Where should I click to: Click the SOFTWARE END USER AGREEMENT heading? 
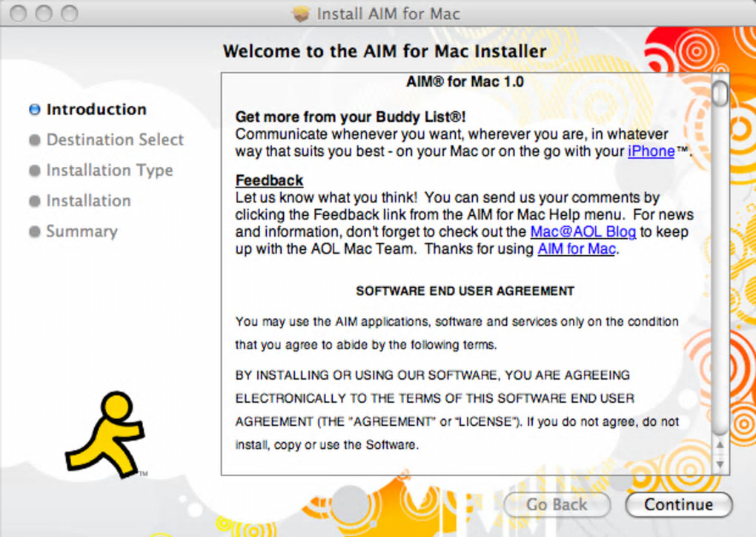click(x=465, y=291)
